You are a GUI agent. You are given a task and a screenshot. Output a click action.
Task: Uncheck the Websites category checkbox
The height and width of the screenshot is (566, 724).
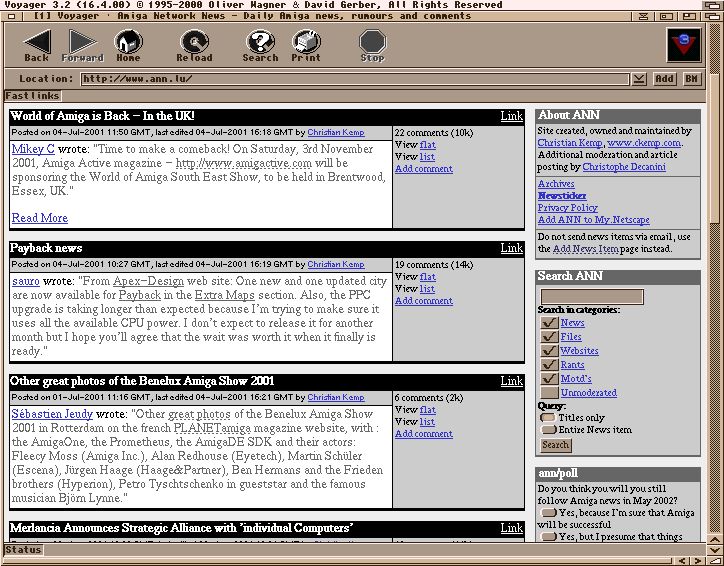pos(549,350)
